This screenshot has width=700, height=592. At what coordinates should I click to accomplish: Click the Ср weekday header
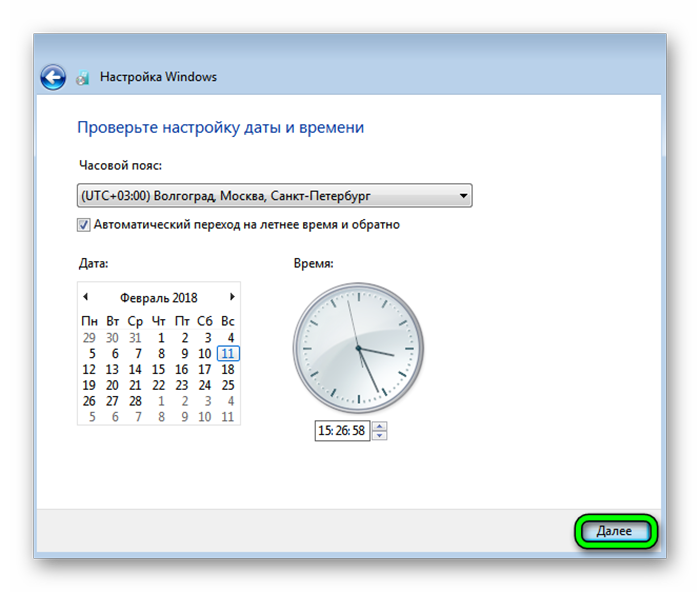135,321
